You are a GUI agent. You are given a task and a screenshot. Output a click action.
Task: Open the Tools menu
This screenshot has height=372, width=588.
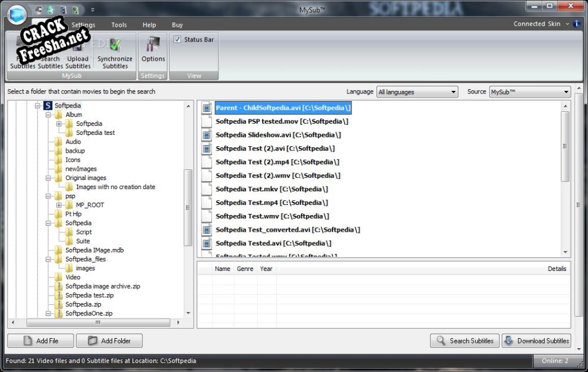pyautogui.click(x=119, y=25)
